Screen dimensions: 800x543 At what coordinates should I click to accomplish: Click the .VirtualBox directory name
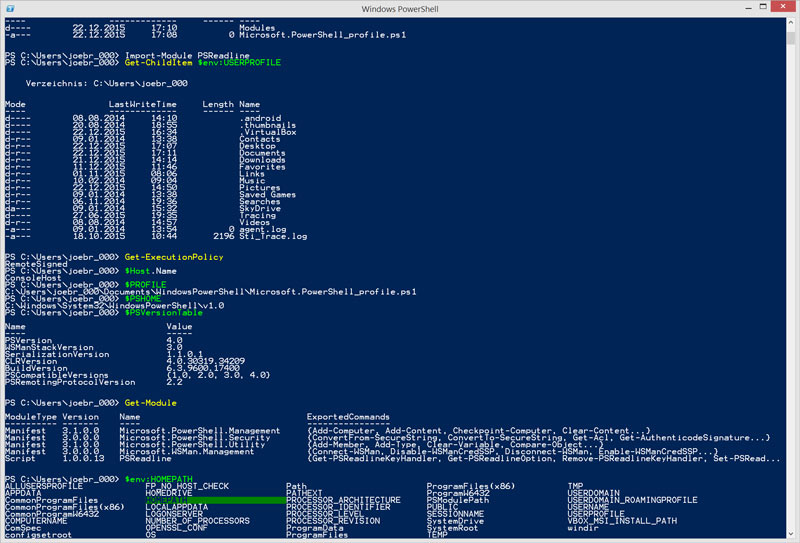tap(268, 132)
